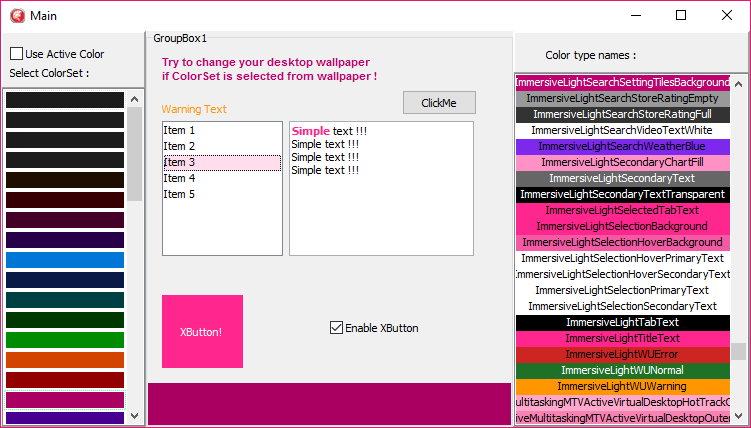The image size is (751, 428).
Task: Select Item 4 in the list box
Action: pyautogui.click(x=222, y=178)
